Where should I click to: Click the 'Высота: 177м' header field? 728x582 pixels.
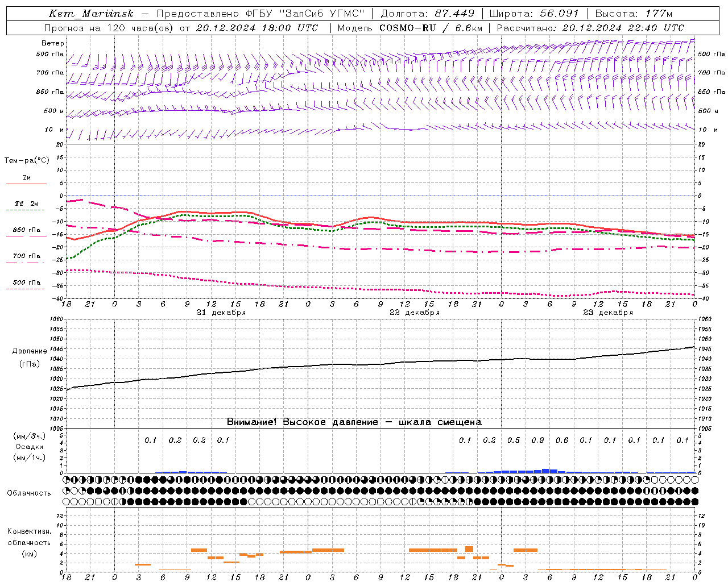[x=634, y=14]
